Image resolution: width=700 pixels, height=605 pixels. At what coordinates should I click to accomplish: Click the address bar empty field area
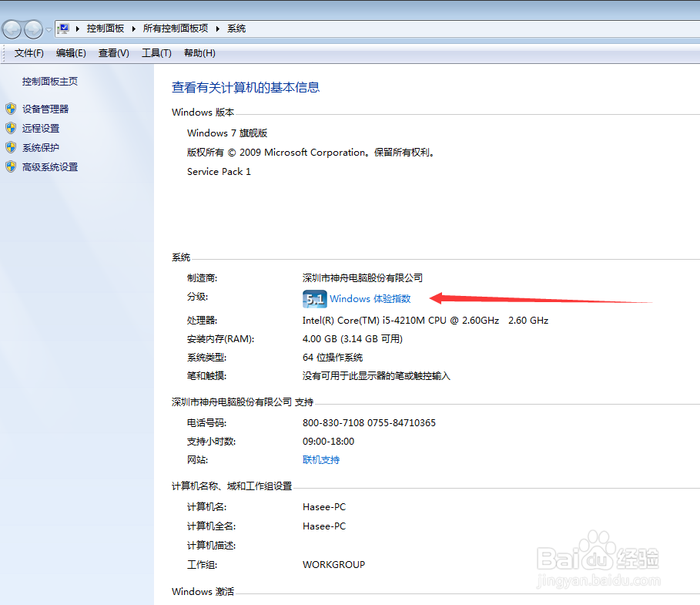474,29
